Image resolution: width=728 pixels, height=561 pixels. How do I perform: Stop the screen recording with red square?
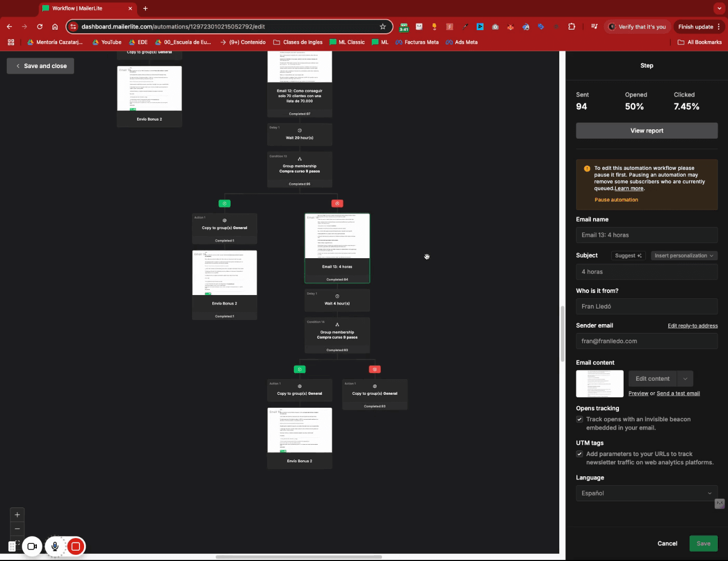coord(76,546)
